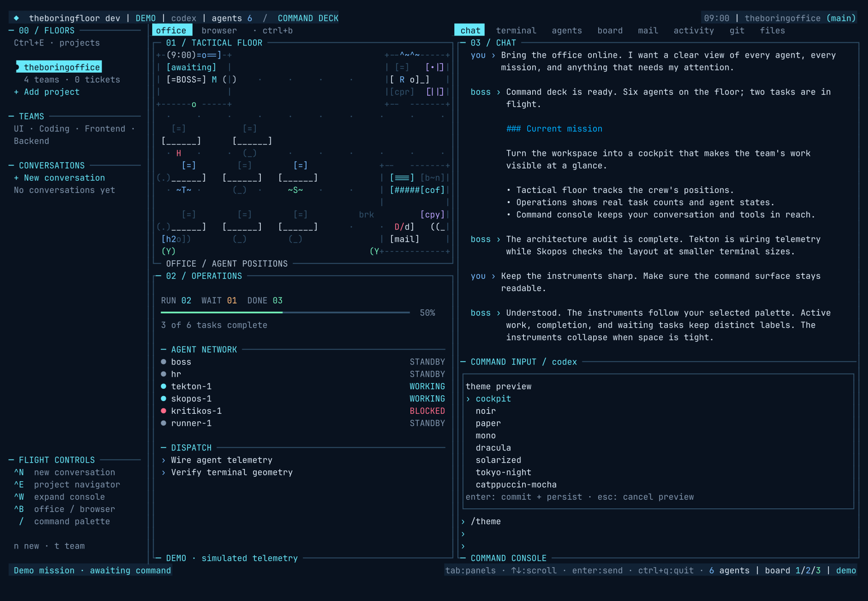Select the cockpit theme
Screen dimensions: 868x601
tap(493, 398)
